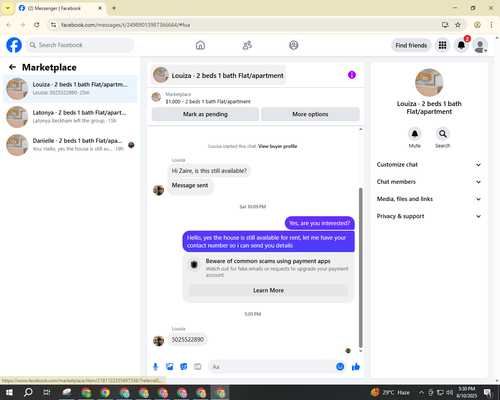The width and height of the screenshot is (500, 400).
Task: Click the Search magnifier in chat info
Action: (443, 134)
